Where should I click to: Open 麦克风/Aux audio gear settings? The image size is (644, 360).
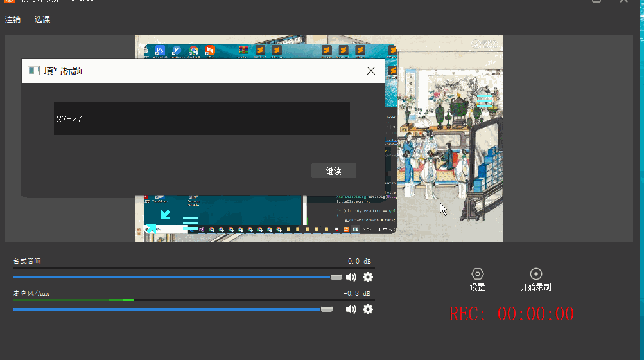pos(368,309)
